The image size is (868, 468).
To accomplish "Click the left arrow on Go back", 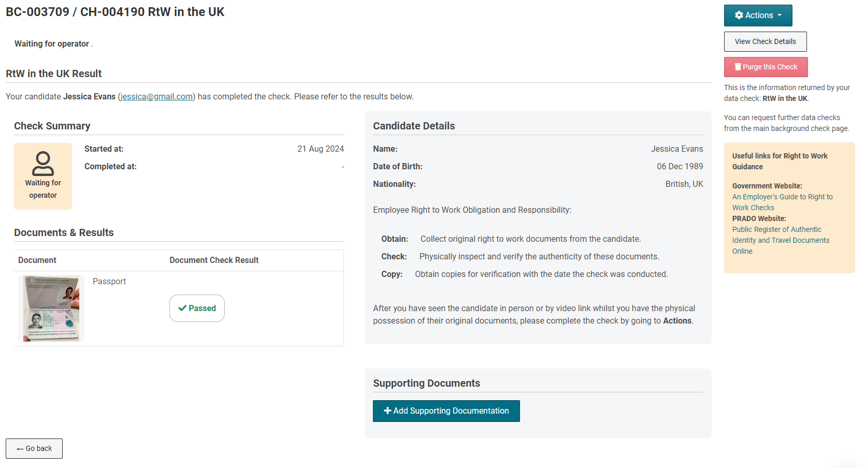I will 20,449.
